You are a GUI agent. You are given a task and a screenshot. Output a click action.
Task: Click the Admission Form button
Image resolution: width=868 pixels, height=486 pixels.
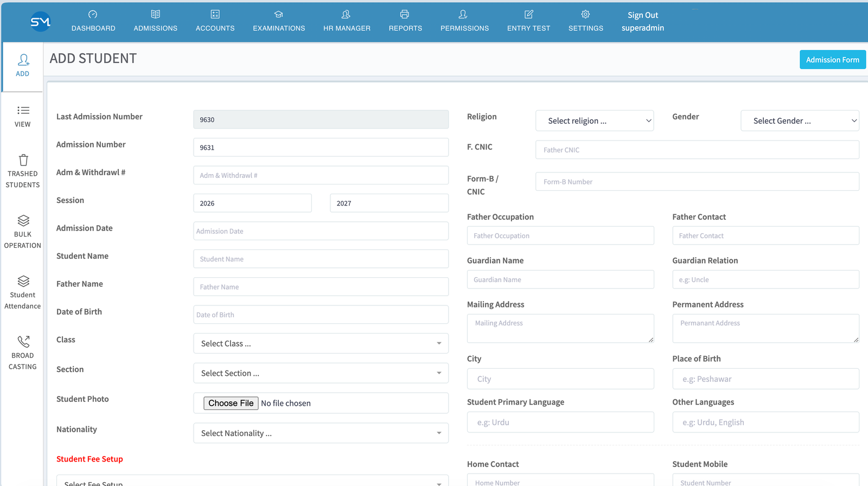833,60
